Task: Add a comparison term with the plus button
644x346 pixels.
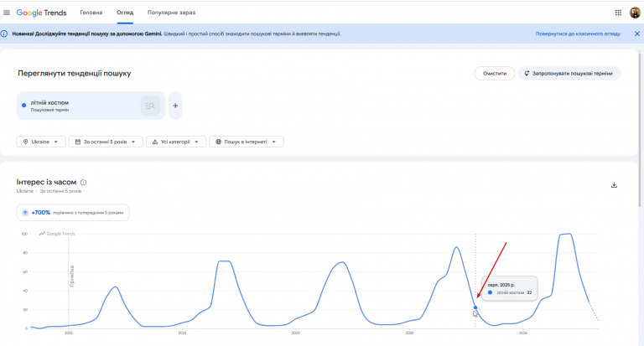Action: pyautogui.click(x=175, y=106)
